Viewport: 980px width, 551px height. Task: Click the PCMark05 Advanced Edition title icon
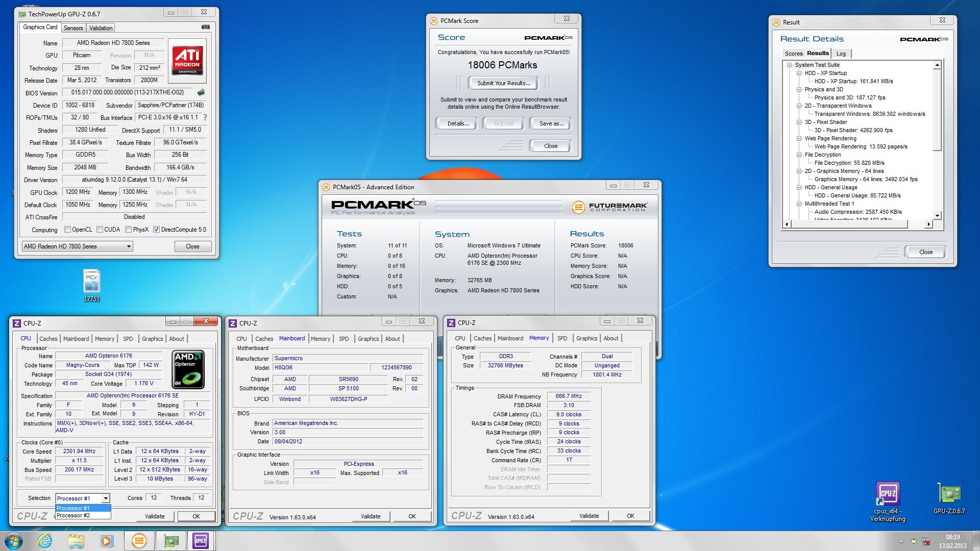pos(326,187)
